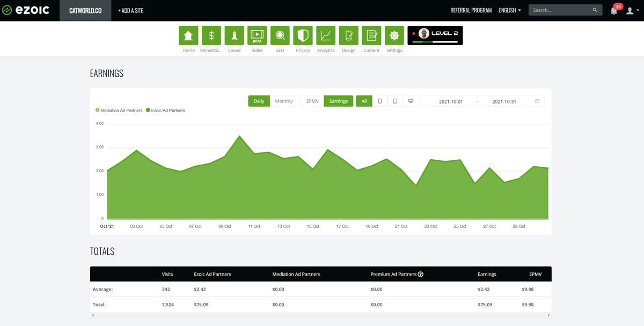
Task: Open the Speed rocket icon
Action: pos(235,35)
